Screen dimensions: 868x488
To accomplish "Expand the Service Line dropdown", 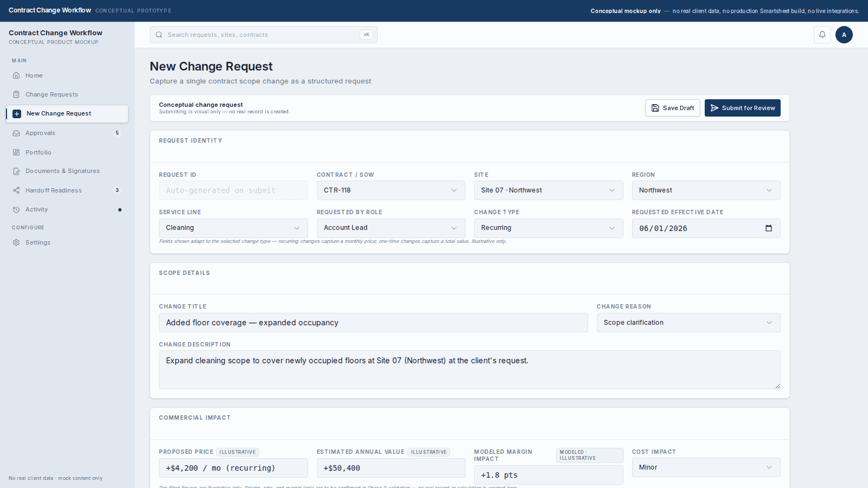I will (x=233, y=228).
